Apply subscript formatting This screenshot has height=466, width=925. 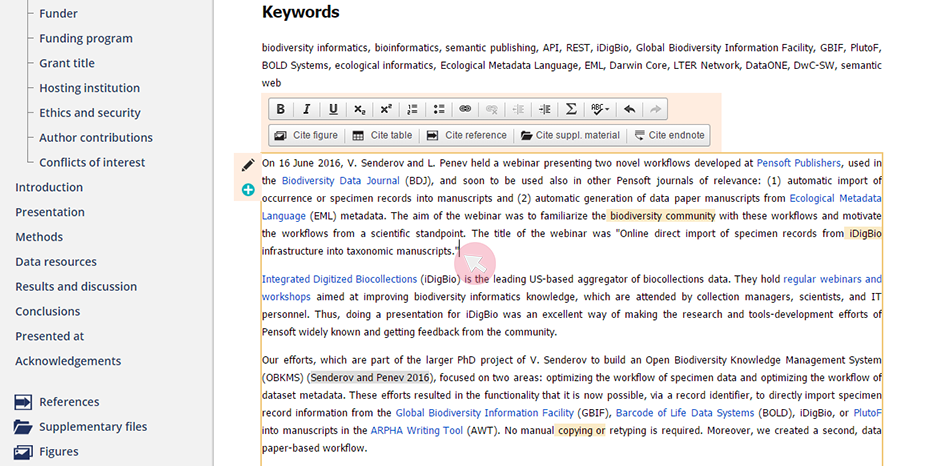point(359,109)
